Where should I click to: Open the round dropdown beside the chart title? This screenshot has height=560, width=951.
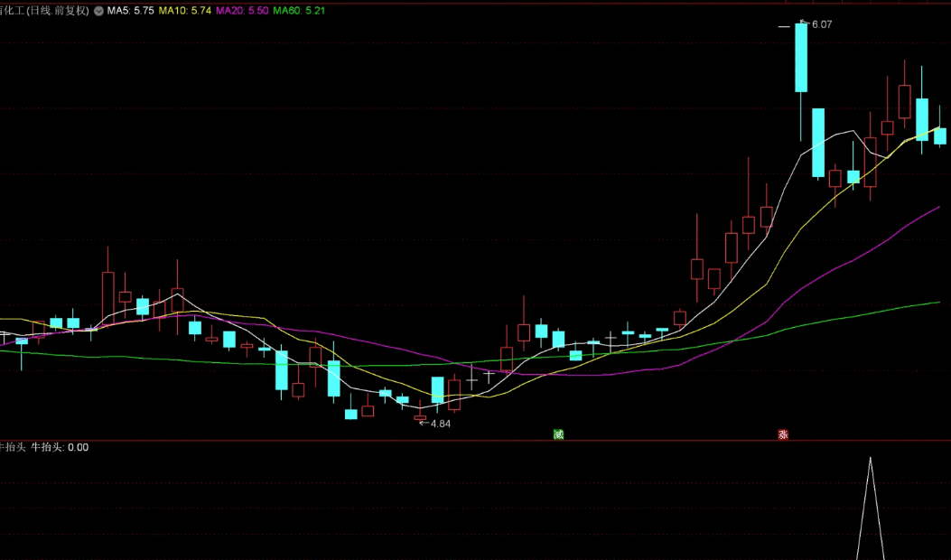click(x=98, y=11)
